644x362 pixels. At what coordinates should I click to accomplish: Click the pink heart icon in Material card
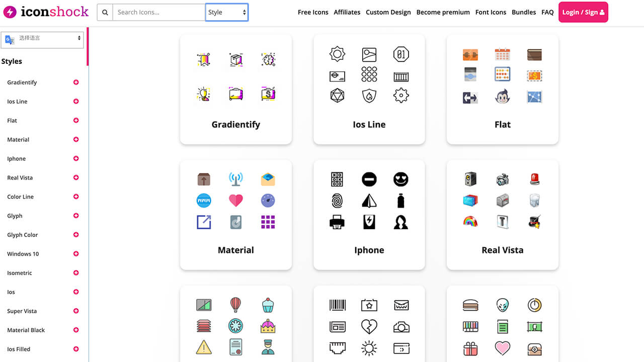pyautogui.click(x=235, y=201)
